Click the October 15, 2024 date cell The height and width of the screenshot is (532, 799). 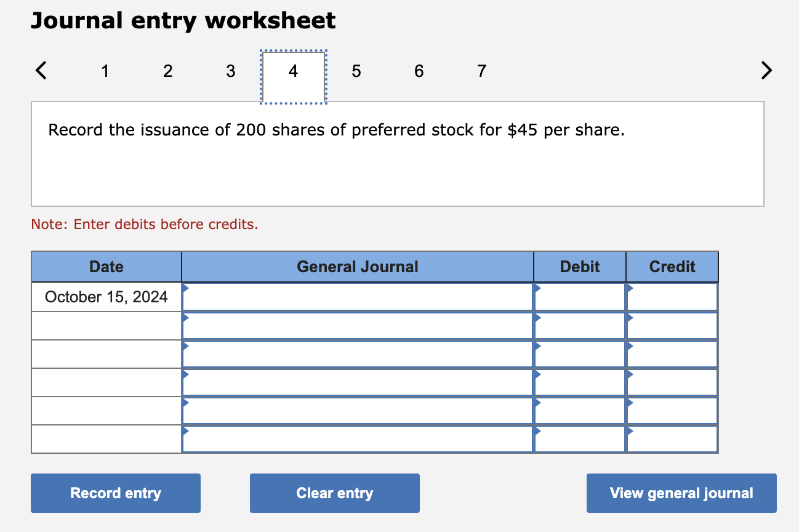pyautogui.click(x=106, y=296)
